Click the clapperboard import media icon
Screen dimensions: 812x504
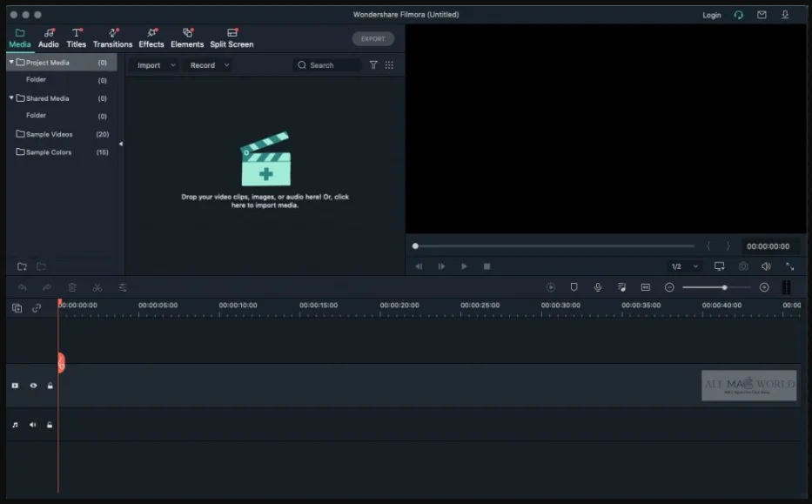[x=265, y=159]
